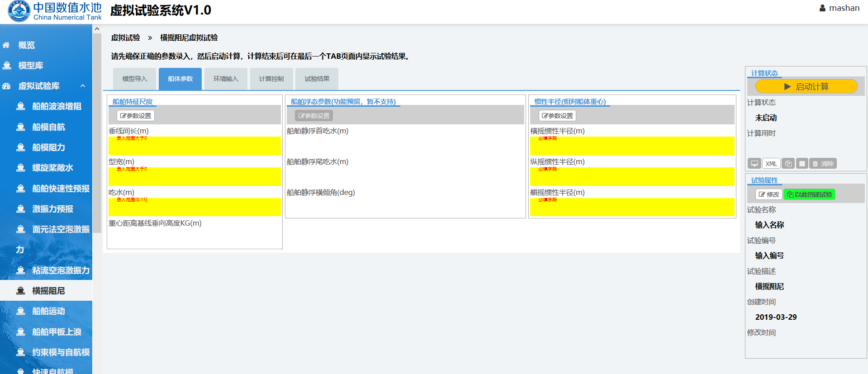
Task: Click 参数设置 under 惯性半径
Action: click(557, 116)
